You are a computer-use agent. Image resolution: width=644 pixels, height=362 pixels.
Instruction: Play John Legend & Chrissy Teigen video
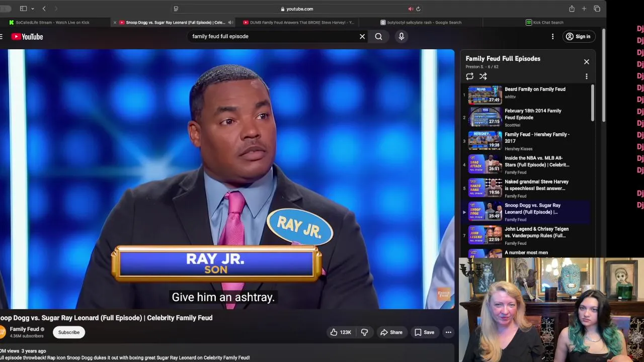(x=526, y=235)
